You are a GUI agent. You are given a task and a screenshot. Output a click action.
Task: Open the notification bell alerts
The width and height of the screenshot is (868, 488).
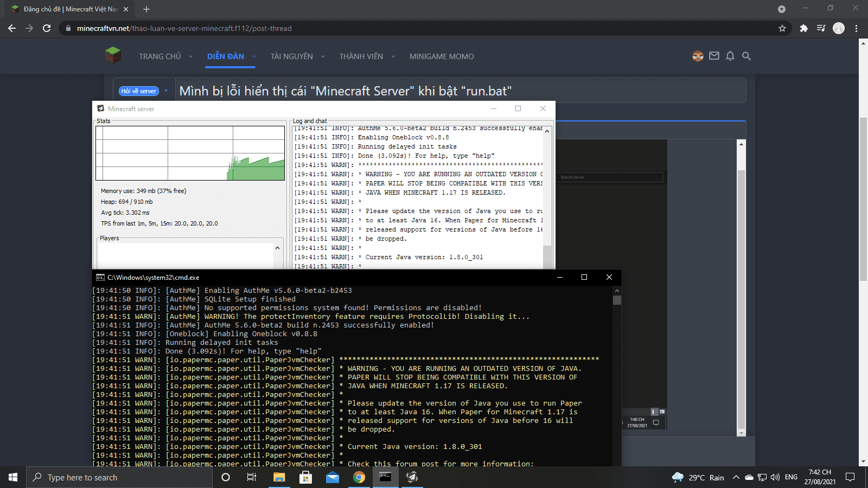730,56
